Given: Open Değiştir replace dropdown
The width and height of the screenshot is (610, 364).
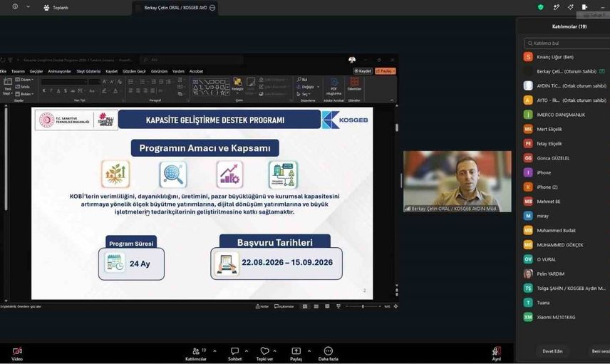Looking at the screenshot, I should pyautogui.click(x=308, y=87).
